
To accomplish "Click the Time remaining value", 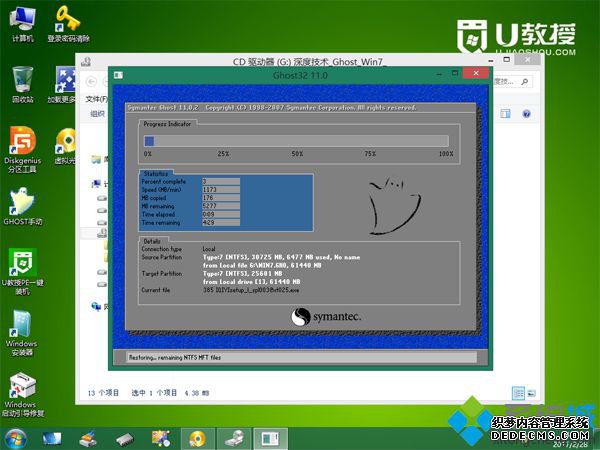I will click(221, 222).
